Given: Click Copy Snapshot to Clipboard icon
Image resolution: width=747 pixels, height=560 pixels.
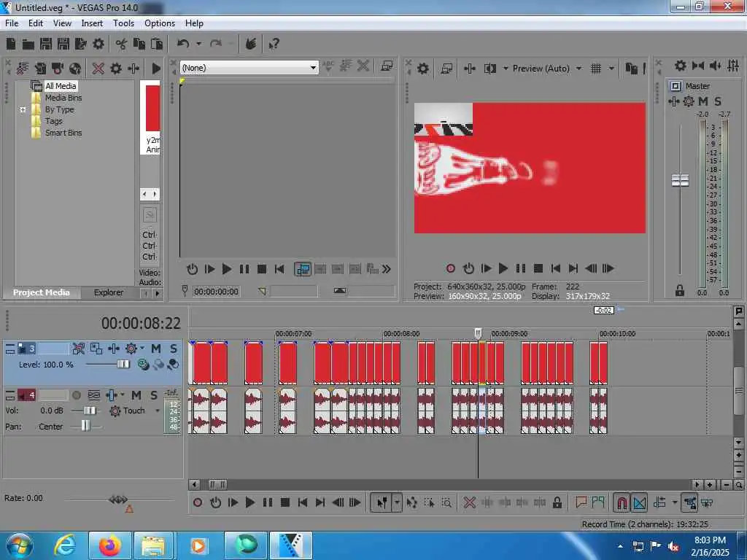Looking at the screenshot, I should (x=632, y=69).
